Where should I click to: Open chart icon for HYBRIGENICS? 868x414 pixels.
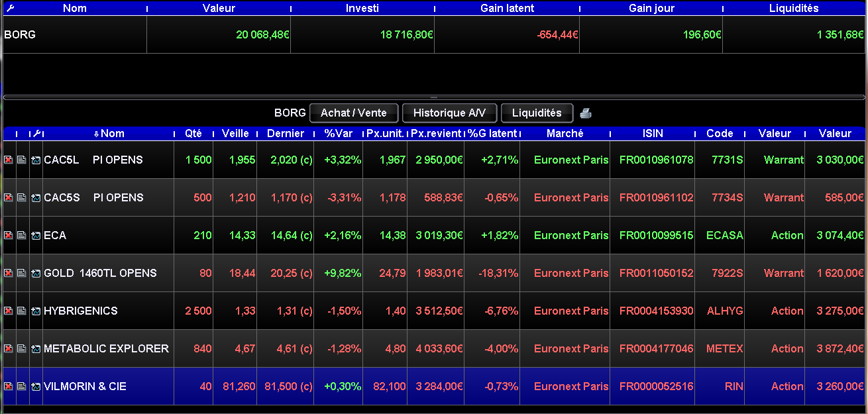[x=36, y=311]
